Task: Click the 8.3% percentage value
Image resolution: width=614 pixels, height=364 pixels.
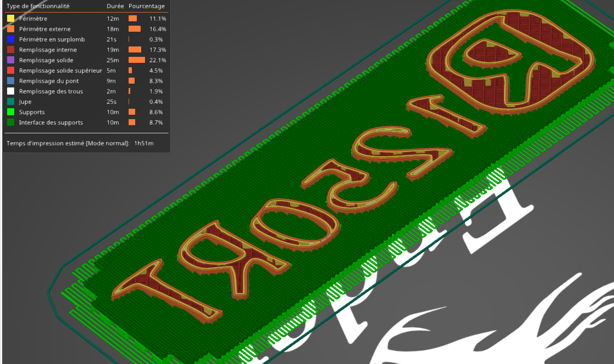Action: click(156, 81)
